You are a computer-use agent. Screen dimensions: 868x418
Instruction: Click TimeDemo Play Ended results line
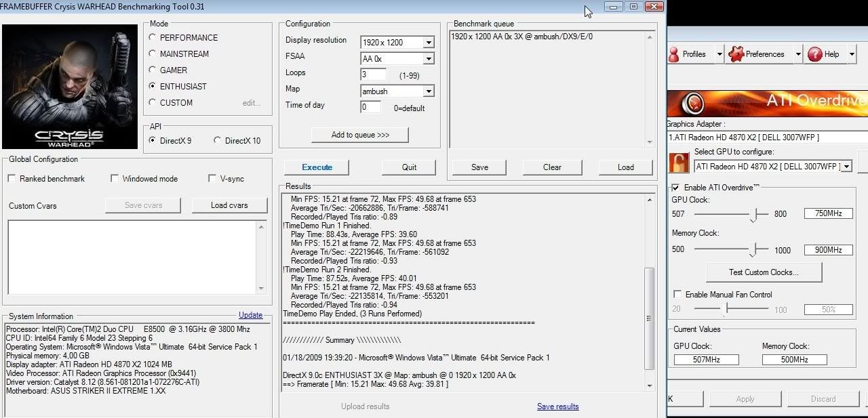pyautogui.click(x=352, y=314)
